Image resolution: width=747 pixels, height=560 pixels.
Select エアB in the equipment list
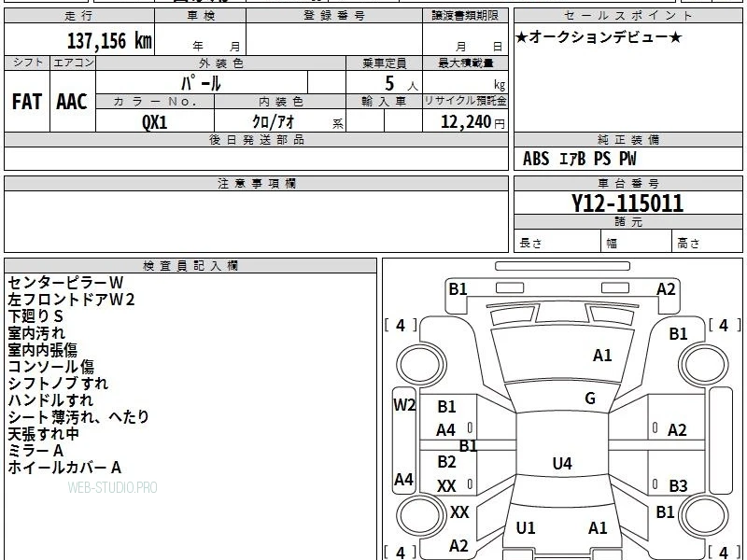(572, 159)
